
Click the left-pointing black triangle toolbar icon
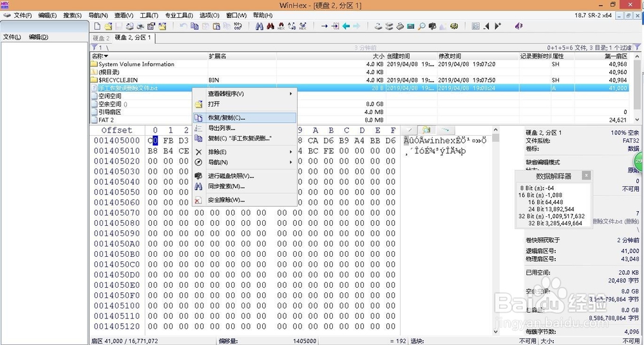click(486, 26)
